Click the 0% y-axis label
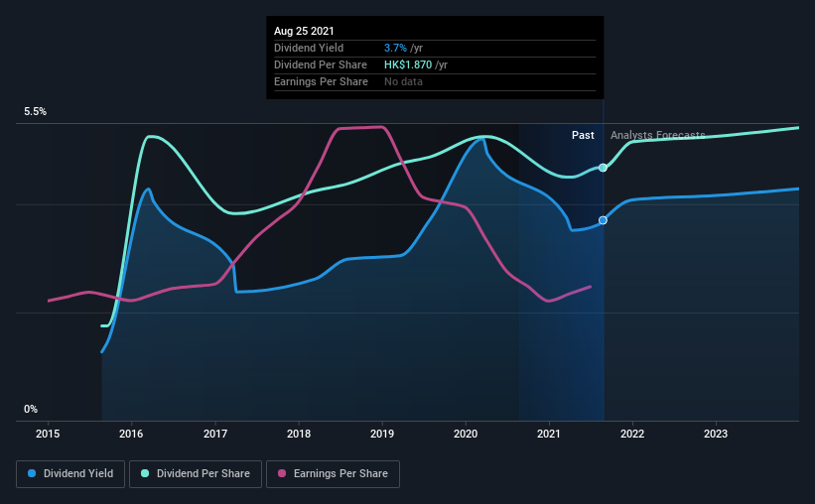This screenshot has height=504, width=815. (31, 410)
